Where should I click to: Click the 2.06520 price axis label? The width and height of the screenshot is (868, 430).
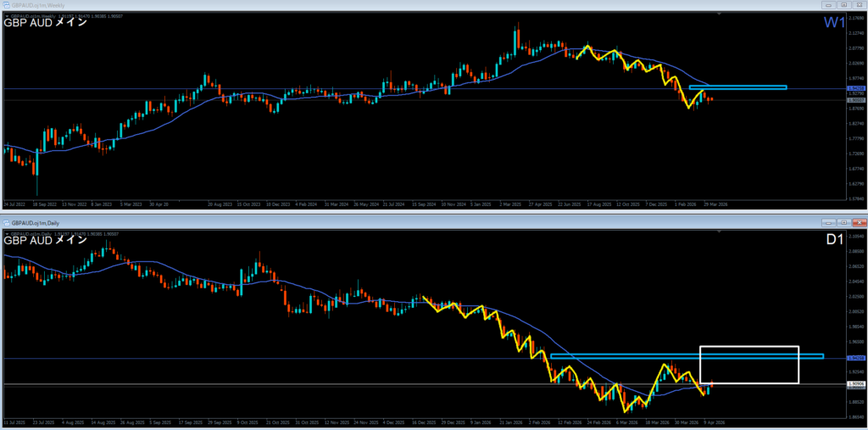pos(854,266)
